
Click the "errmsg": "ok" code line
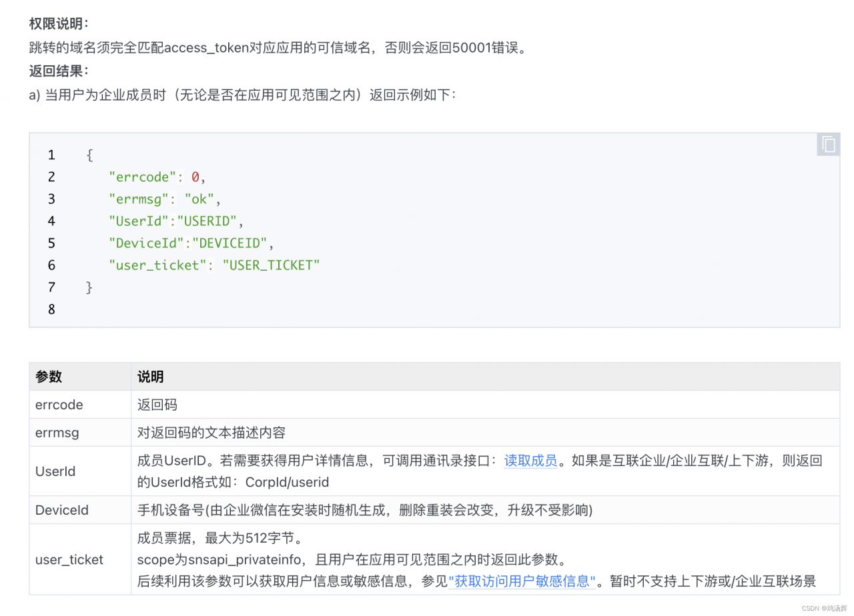pos(165,199)
